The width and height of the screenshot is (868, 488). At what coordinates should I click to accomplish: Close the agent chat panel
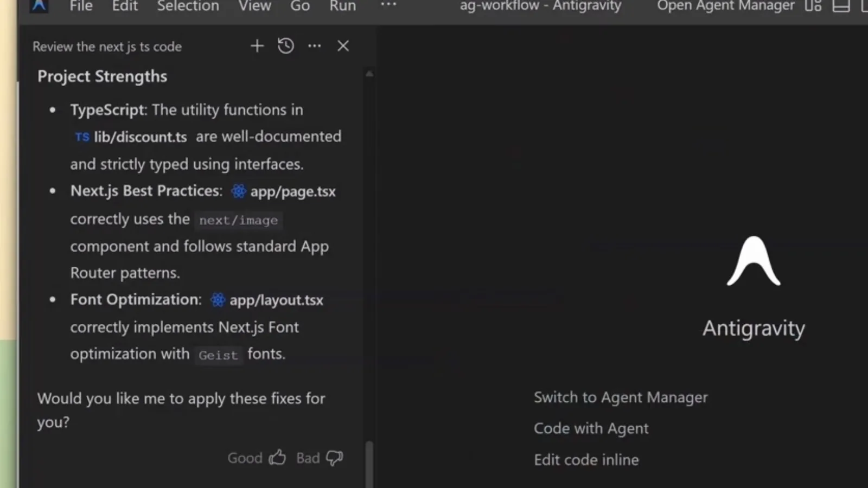click(343, 46)
